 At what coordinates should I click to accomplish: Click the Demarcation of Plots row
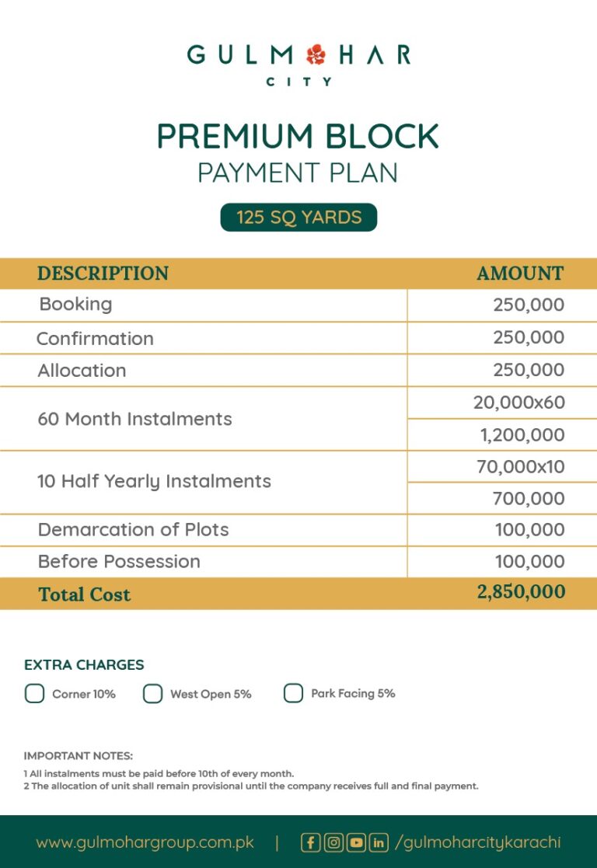point(133,530)
